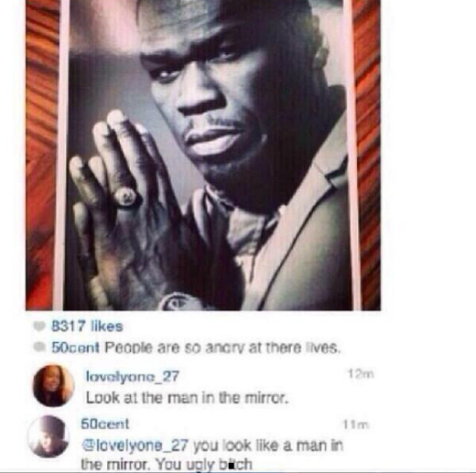476x473 pixels.
Task: Click the comment bubble icon beside caption
Action: [38, 347]
